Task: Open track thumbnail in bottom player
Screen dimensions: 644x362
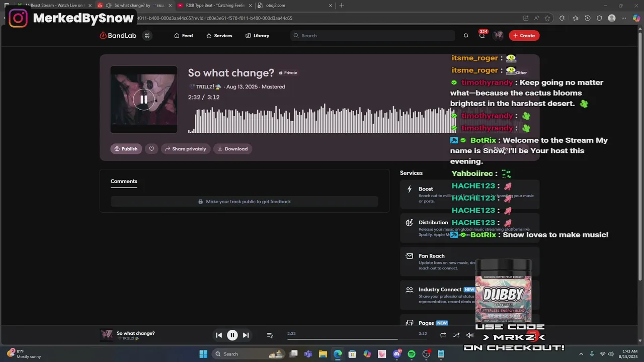Action: click(107, 335)
